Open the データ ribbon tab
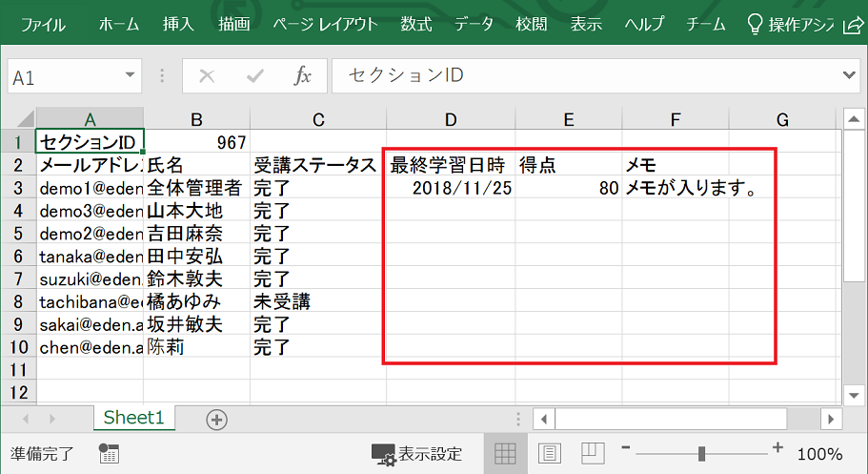This screenshot has height=474, width=868. [x=474, y=25]
